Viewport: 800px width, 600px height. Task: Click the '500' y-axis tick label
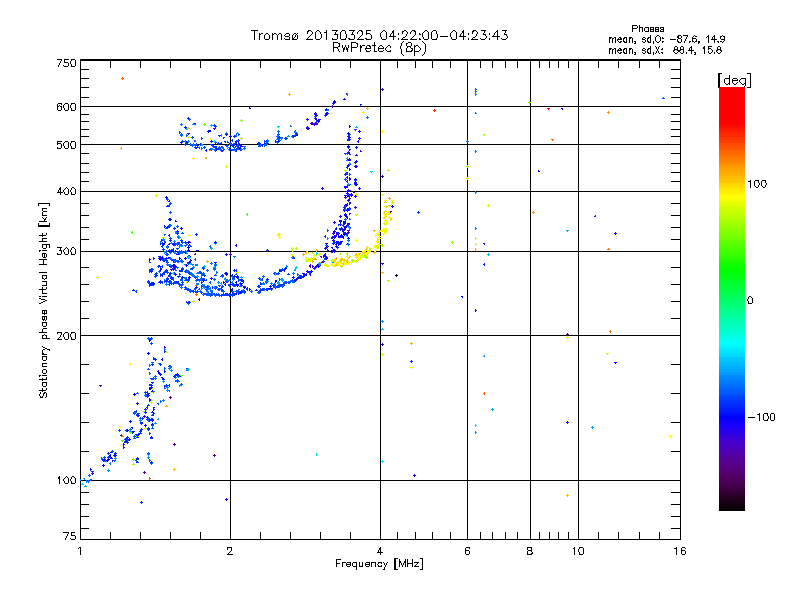pyautogui.click(x=66, y=145)
